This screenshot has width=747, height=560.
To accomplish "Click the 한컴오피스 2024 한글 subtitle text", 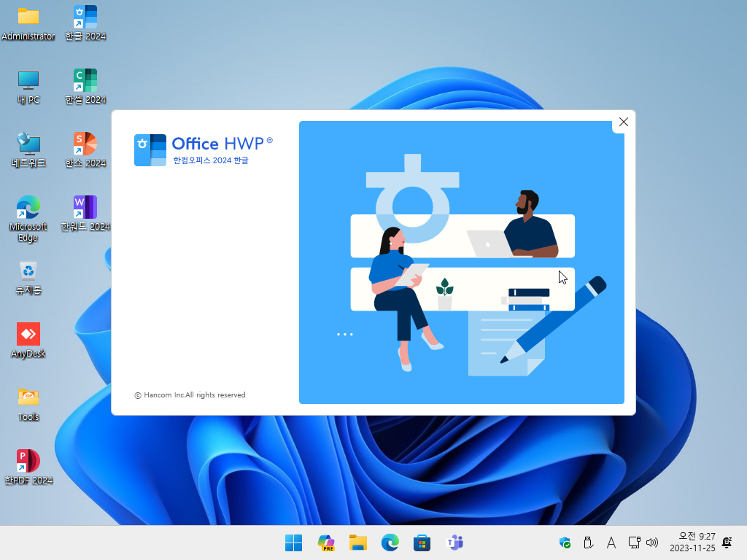I will tap(211, 160).
